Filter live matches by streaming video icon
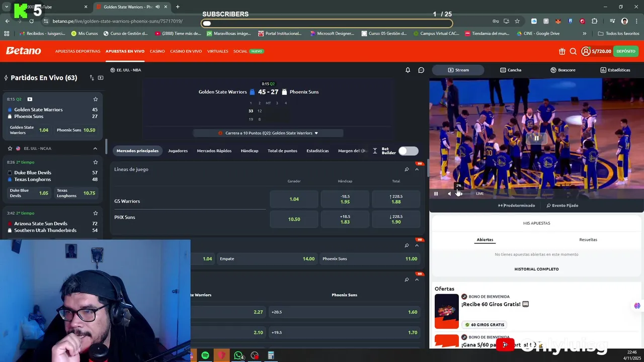The height and width of the screenshot is (362, 644). [101, 78]
